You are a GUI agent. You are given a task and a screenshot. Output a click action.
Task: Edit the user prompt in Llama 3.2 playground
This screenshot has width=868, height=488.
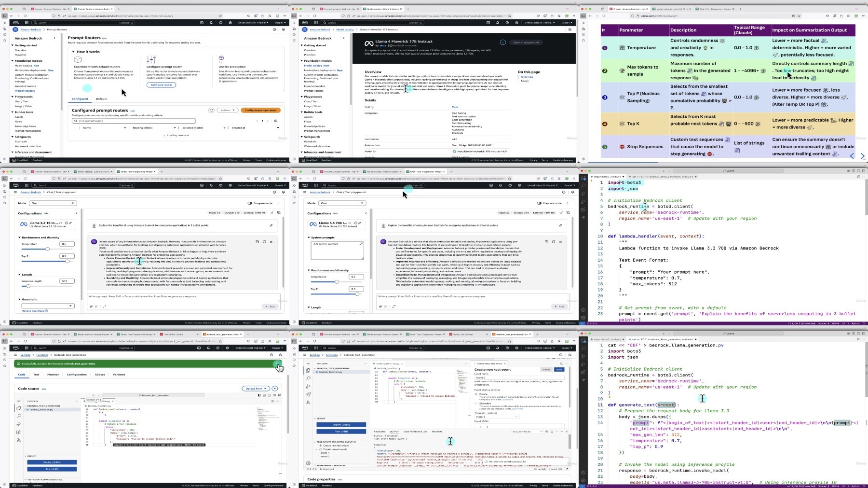pyautogui.click(x=271, y=225)
